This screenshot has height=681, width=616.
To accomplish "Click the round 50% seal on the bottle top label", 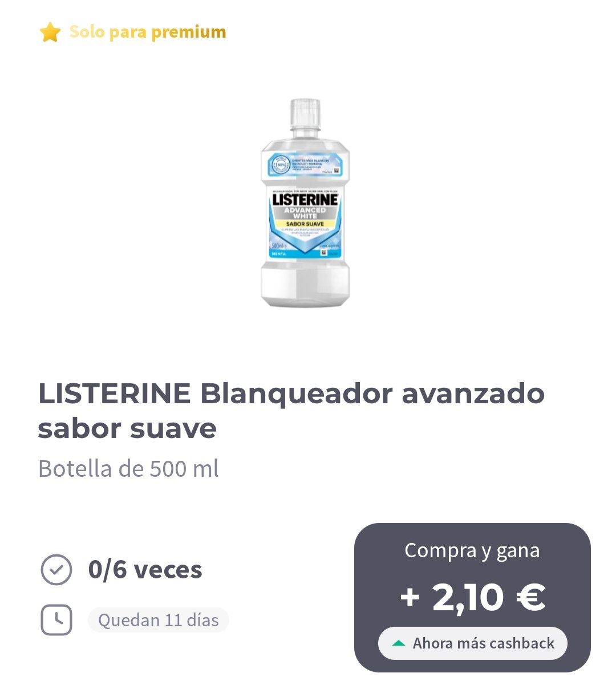I will click(x=281, y=165).
